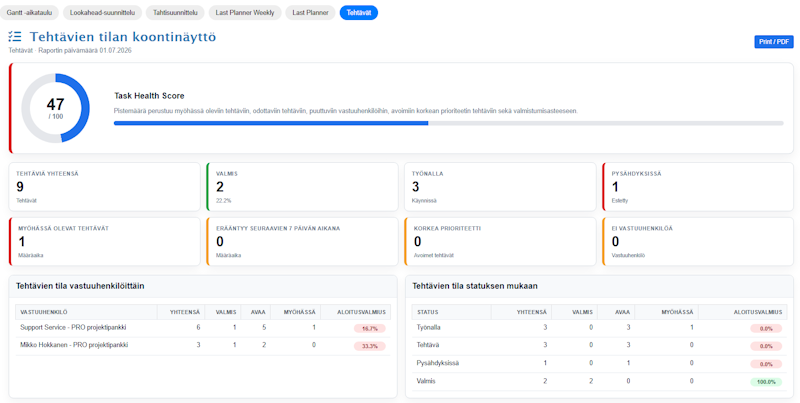Click the Task Health Score title
Image resolution: width=800 pixels, height=403 pixels.
point(149,96)
